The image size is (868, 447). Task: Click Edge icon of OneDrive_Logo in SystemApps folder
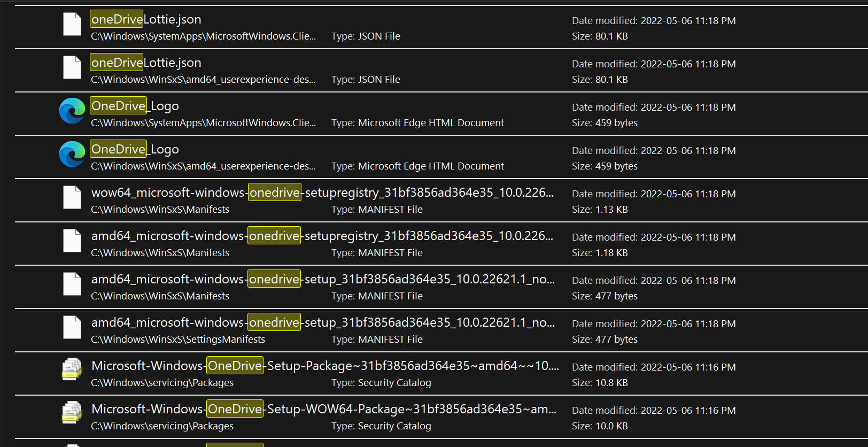72,111
